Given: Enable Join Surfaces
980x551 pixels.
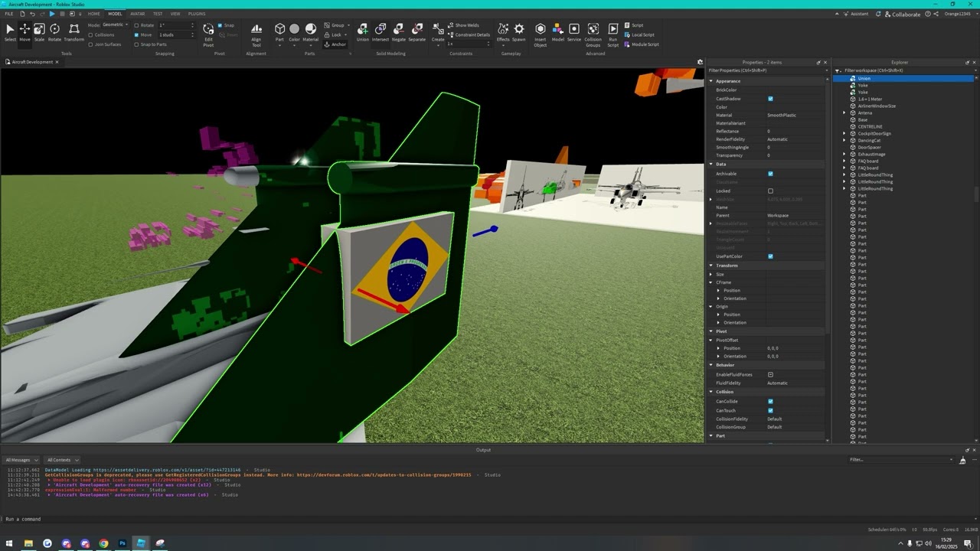Looking at the screenshot, I should pos(91,44).
